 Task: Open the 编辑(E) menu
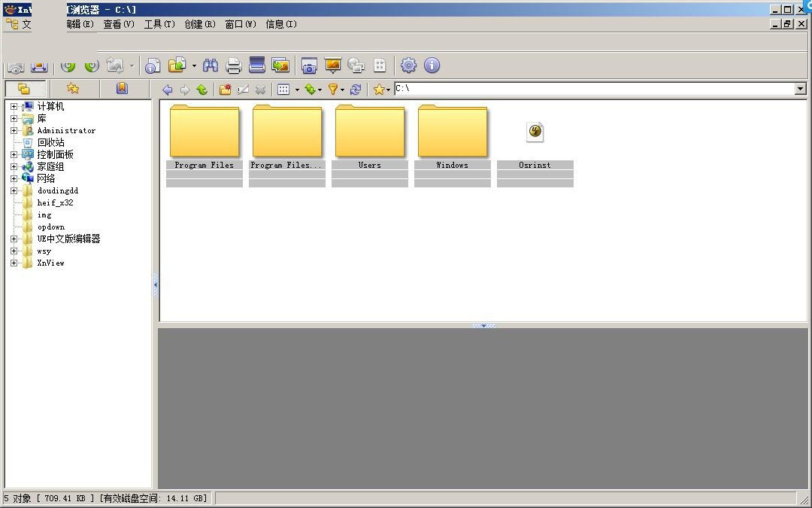(80, 24)
